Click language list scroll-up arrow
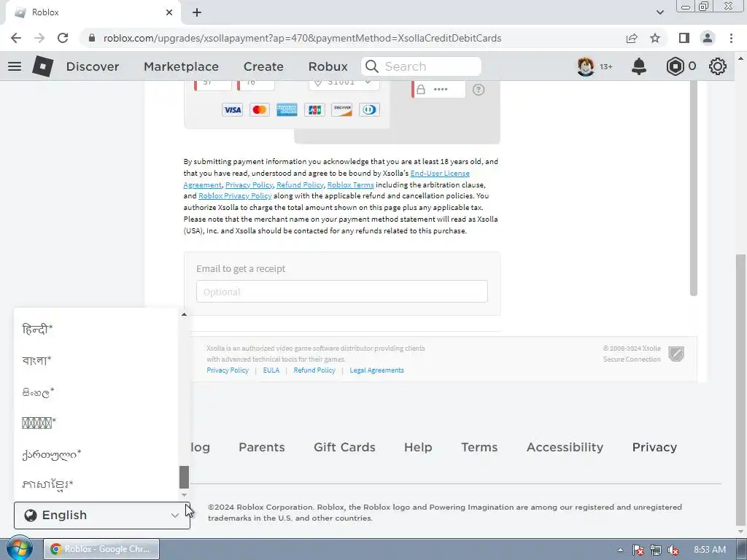This screenshot has height=560, width=747. 184,314
